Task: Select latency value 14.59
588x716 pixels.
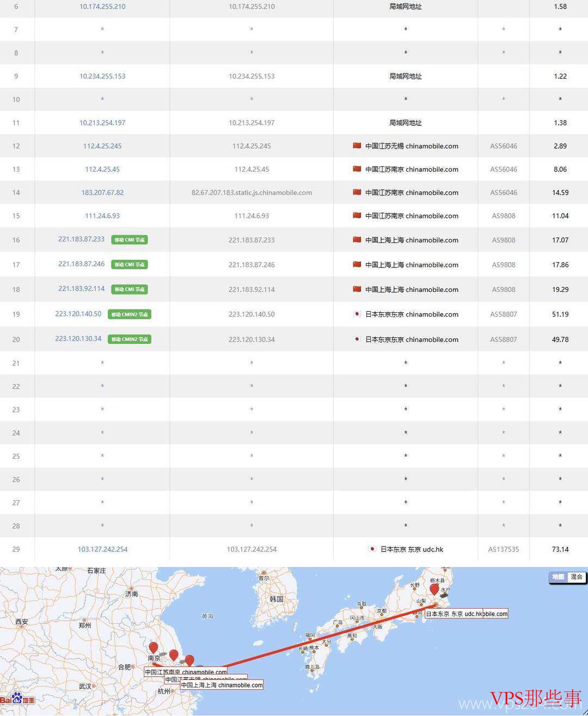Action: click(x=560, y=192)
